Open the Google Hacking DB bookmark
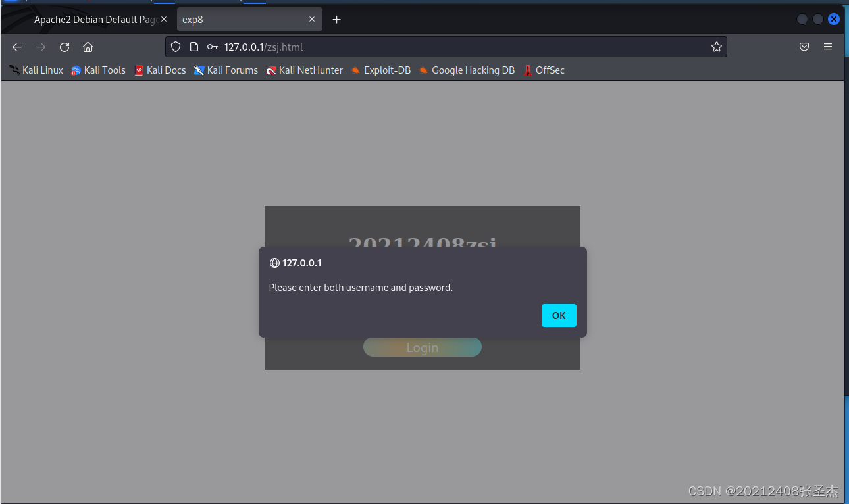Viewport: 849px width, 504px height. (x=467, y=70)
